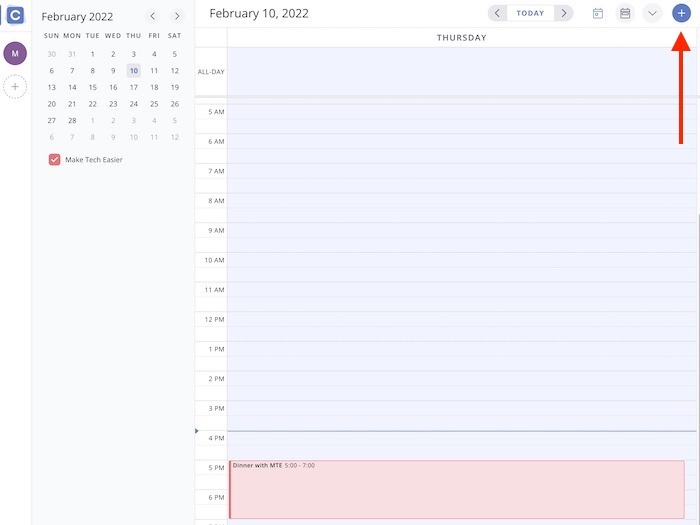The width and height of the screenshot is (700, 525).
Task: Click the 12 PM time slot
Action: click(x=462, y=326)
